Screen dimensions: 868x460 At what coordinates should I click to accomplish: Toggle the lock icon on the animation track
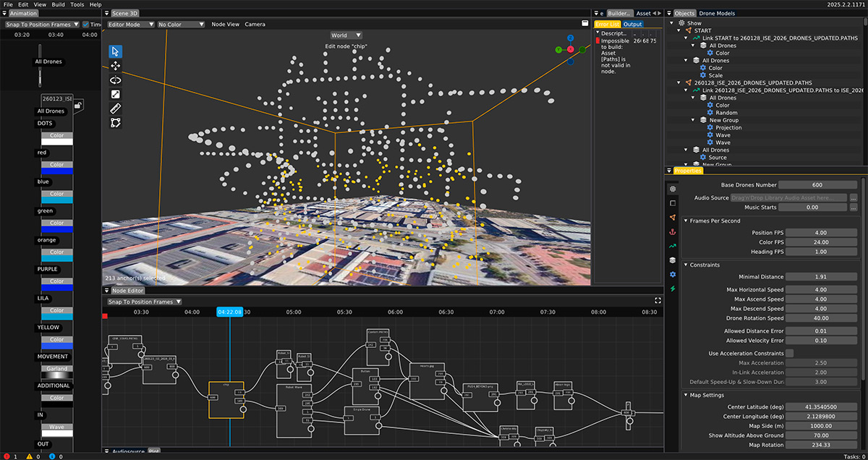(77, 106)
